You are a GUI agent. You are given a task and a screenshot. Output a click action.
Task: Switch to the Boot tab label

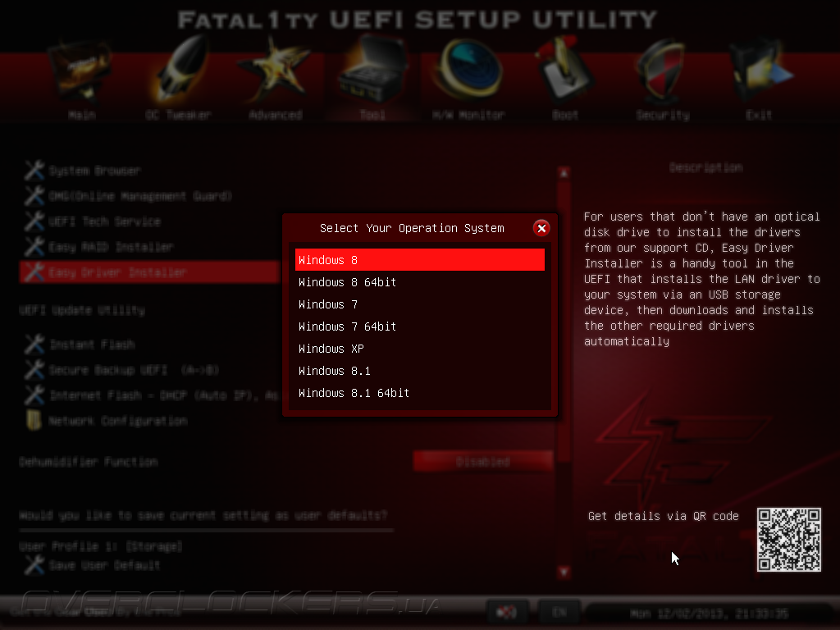[x=565, y=115]
